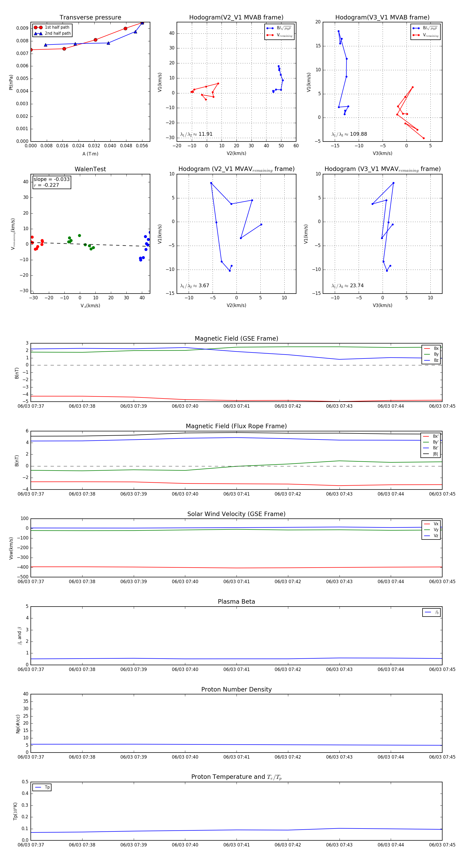Select the '2nd half path' legend entry
Viewport: 473px width, 868px height.
tap(53, 33)
